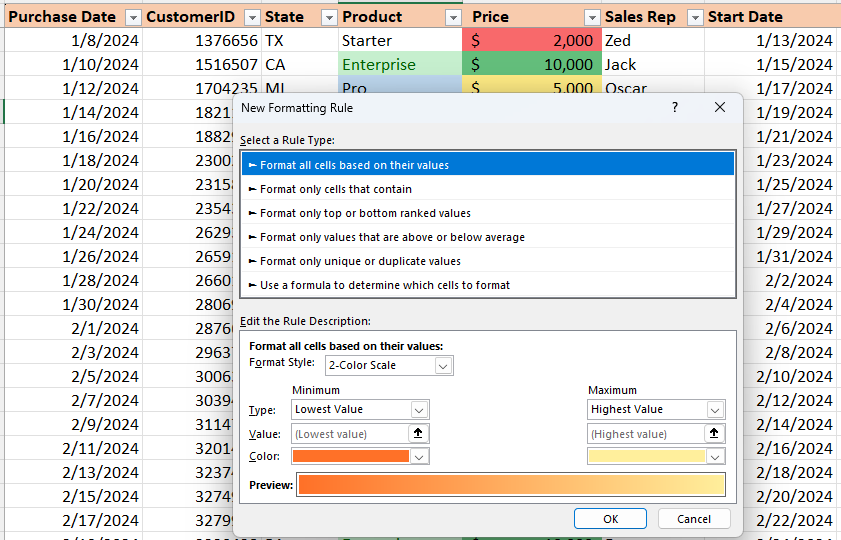Expand the Maximum Type dropdown
The image size is (841, 540).
pyautogui.click(x=714, y=410)
